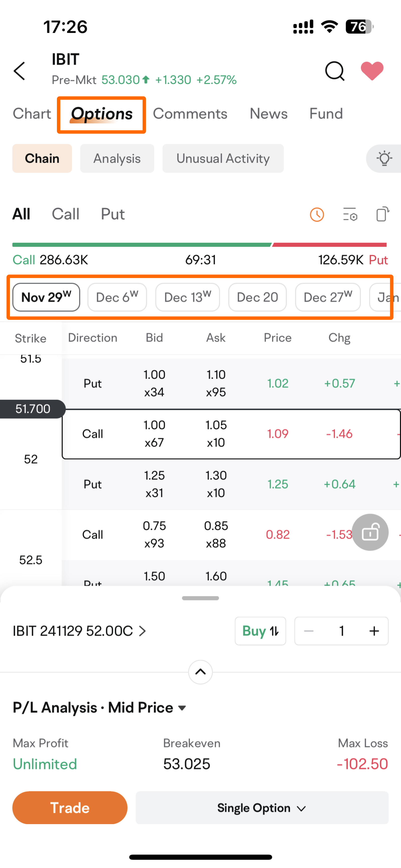Open IBIT 241129 52.00C contract details
401x868 pixels.
(x=79, y=631)
